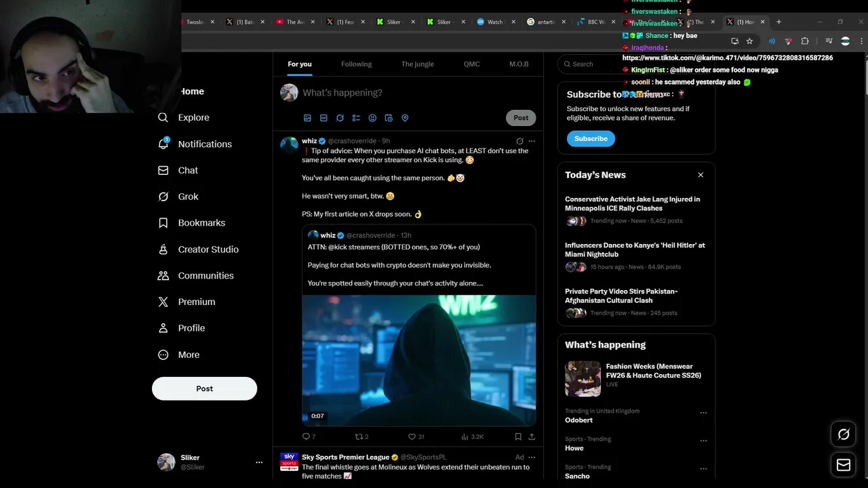Image resolution: width=868 pixels, height=488 pixels.
Task: Open Jake Lang Minneapolis news story
Action: (x=636, y=209)
